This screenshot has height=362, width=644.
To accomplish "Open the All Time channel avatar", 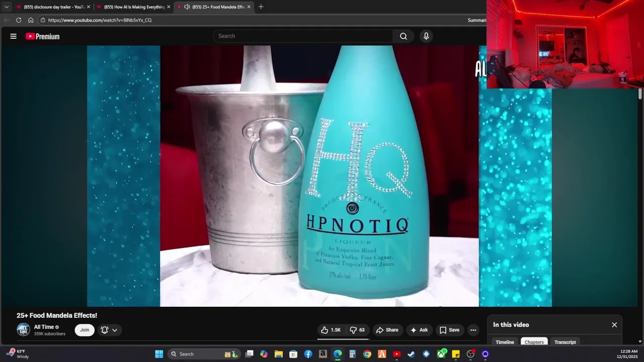I will coord(23,329).
